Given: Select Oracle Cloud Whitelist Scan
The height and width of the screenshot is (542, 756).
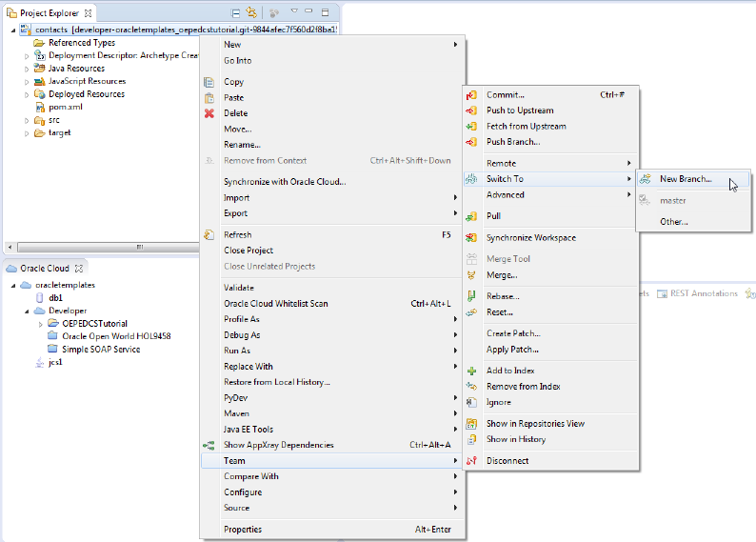Looking at the screenshot, I should [331, 303].
